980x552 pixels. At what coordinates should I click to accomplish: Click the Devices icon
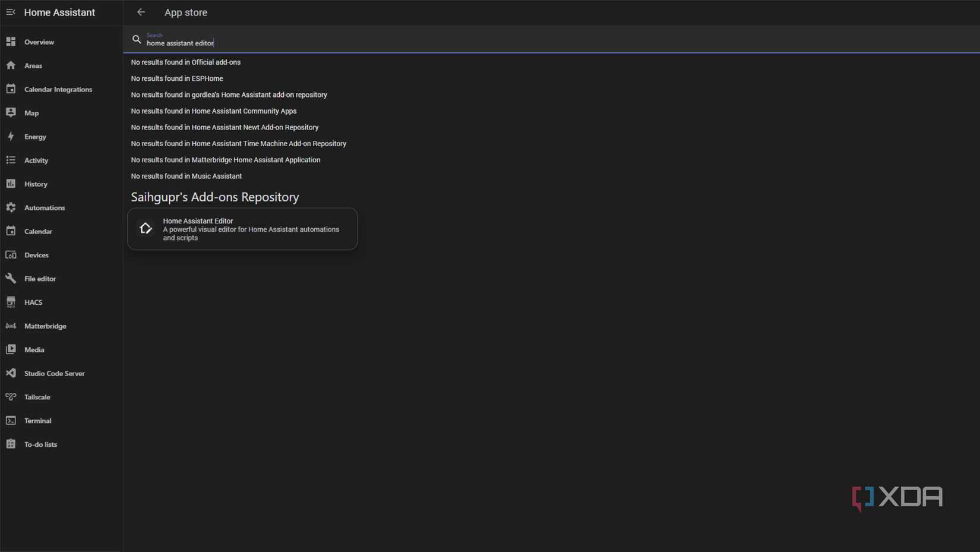pos(11,255)
